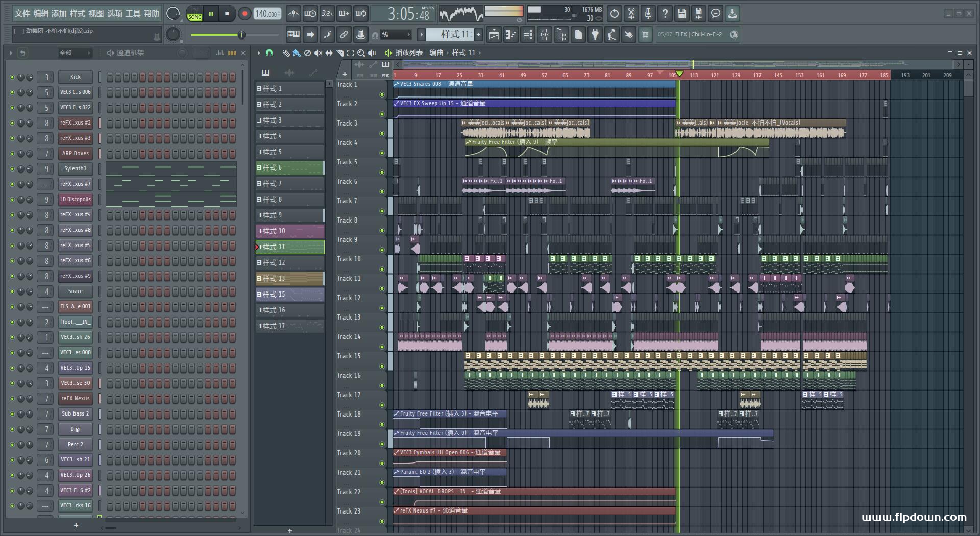The width and height of the screenshot is (980, 536).
Task: Stop playback with the stop button
Action: [x=227, y=14]
